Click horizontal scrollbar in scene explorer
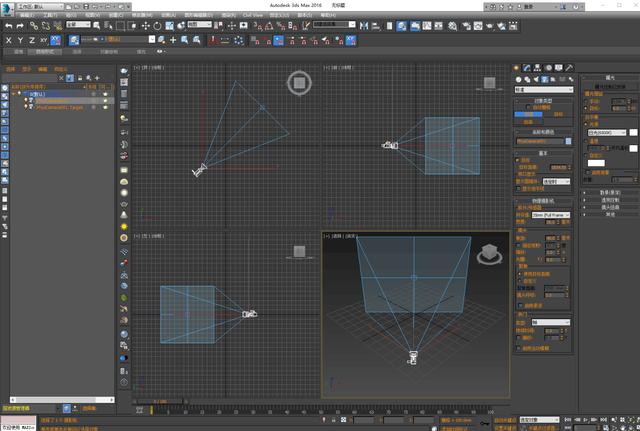Viewport: 640px width, 431px height. click(62, 400)
